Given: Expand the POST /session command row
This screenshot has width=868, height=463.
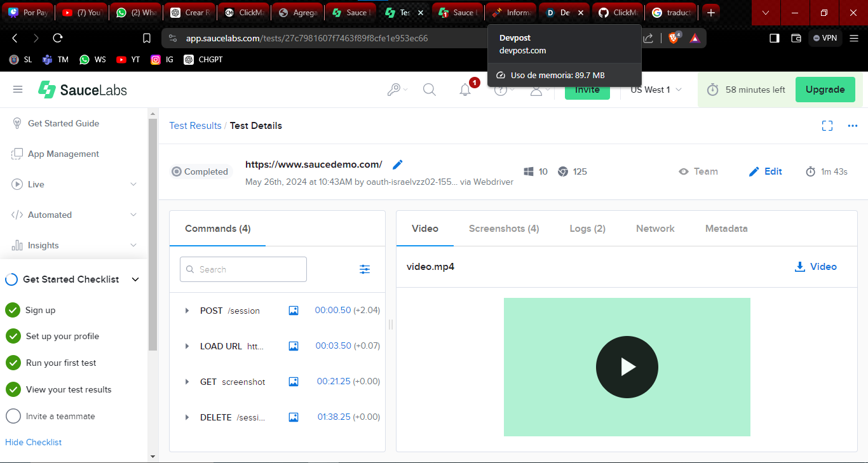Looking at the screenshot, I should 187,311.
